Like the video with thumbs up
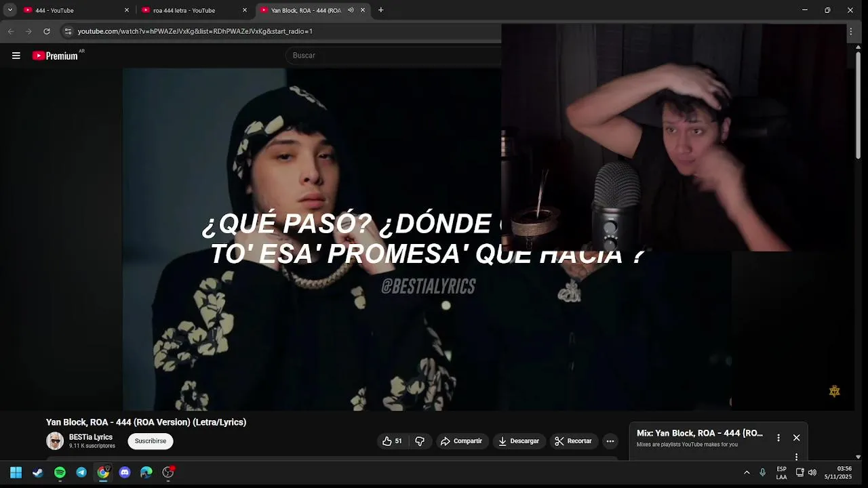The width and height of the screenshot is (868, 488). tap(392, 441)
